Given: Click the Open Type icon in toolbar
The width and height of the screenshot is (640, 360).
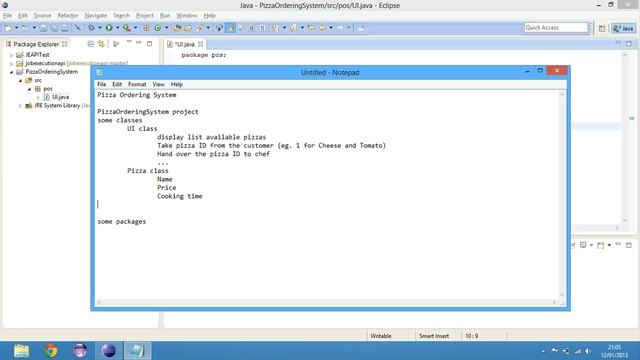Looking at the screenshot, I should [x=177, y=28].
